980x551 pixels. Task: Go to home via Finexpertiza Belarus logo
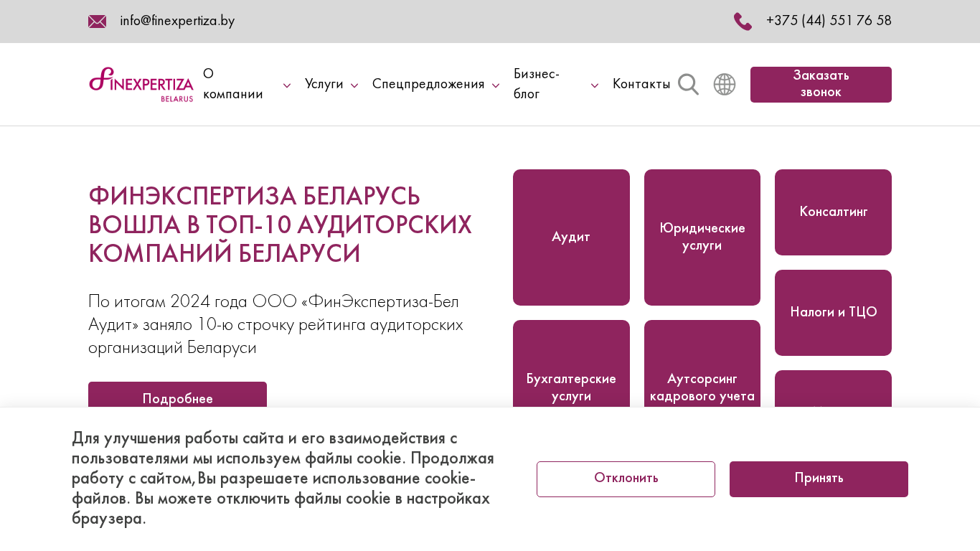click(x=141, y=85)
